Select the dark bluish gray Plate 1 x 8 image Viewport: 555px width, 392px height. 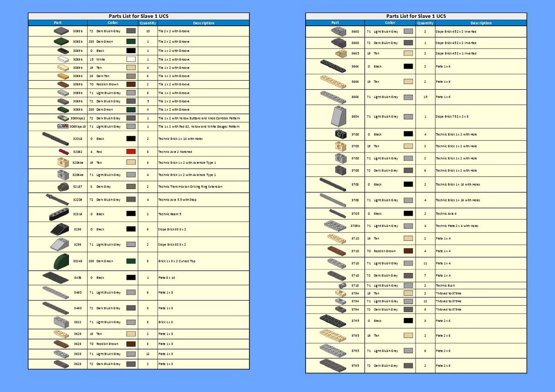(55, 308)
